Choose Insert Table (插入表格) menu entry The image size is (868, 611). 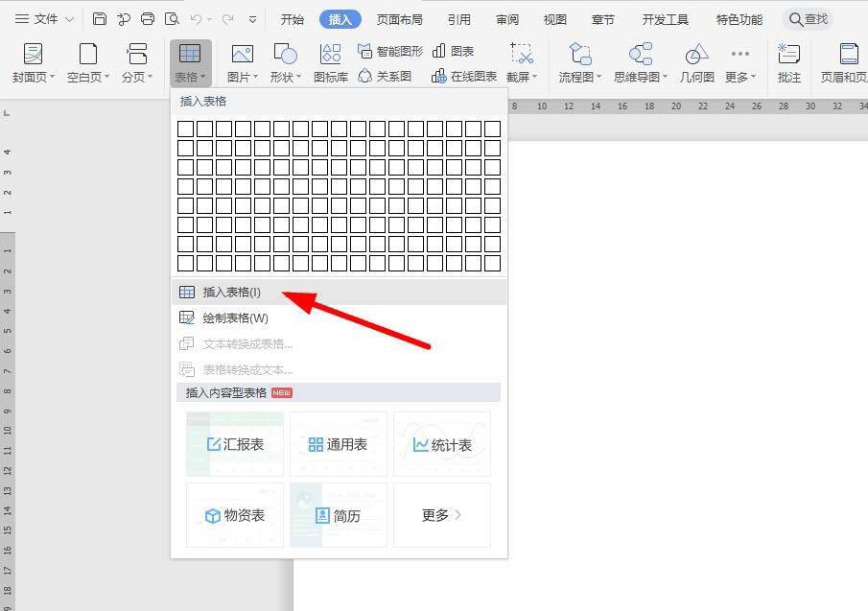point(231,293)
